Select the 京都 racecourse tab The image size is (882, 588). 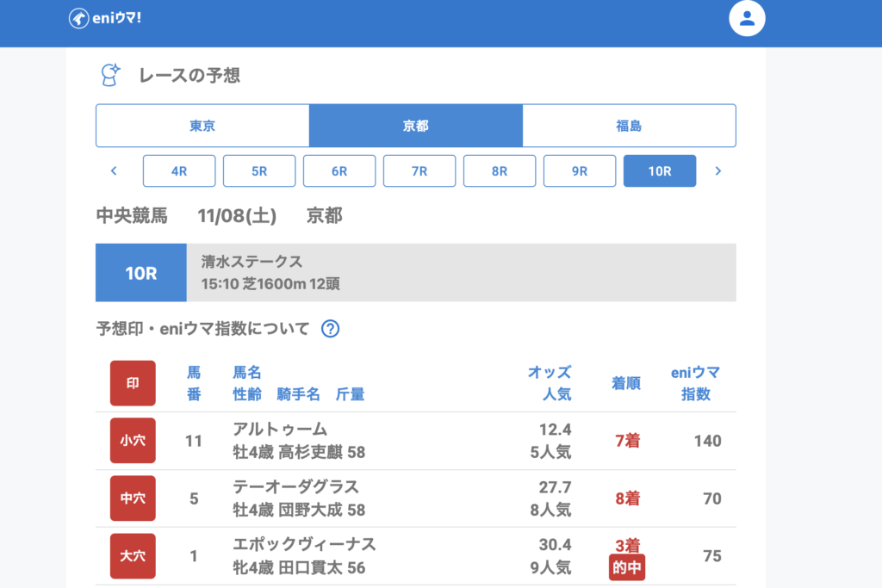(415, 126)
